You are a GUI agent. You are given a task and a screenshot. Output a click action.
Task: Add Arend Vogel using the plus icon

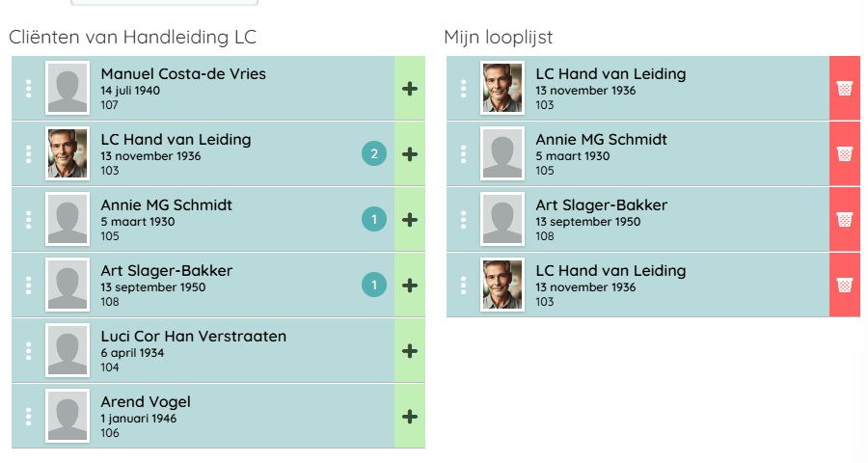click(410, 417)
